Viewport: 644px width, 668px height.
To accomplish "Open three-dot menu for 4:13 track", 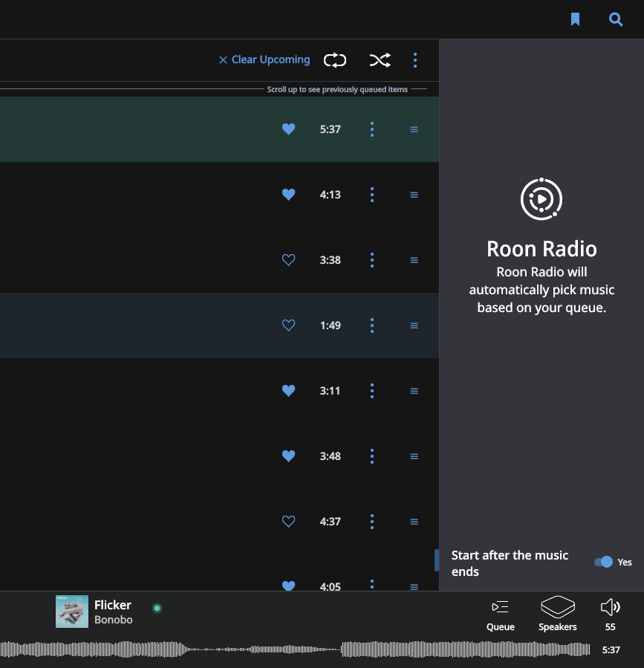I will (372, 195).
